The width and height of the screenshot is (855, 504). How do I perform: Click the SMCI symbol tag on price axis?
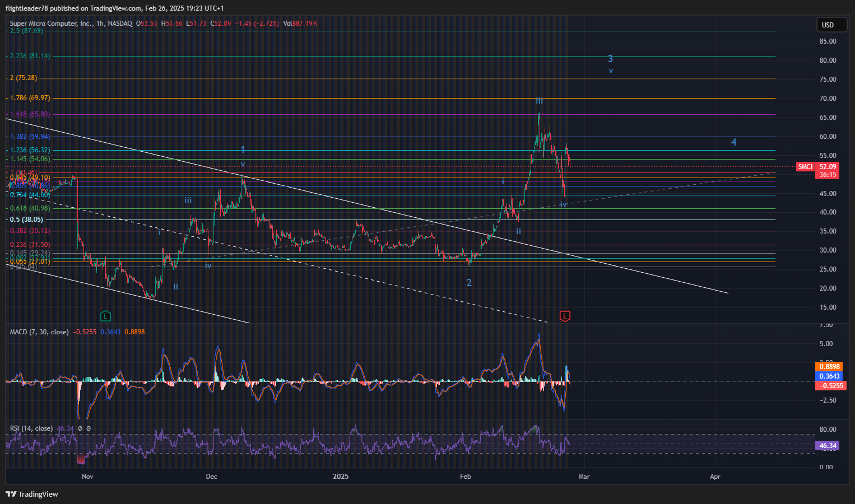[x=805, y=167]
